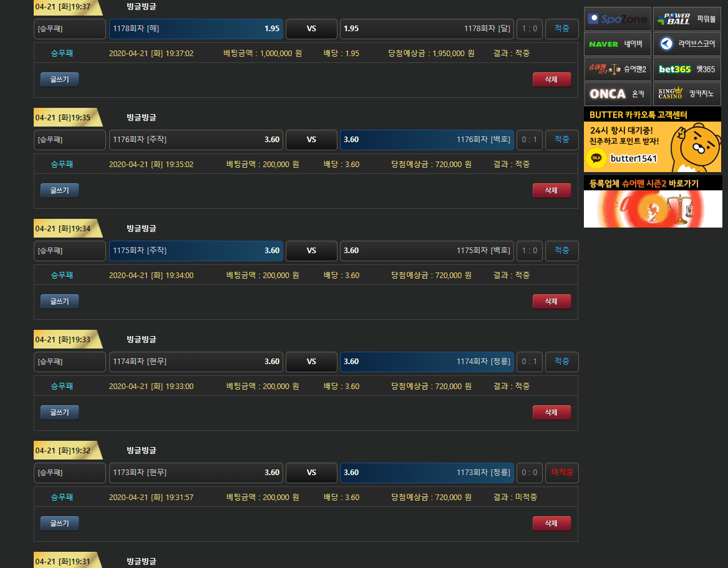Select the 1178회차 [해] option at 1.95
This screenshot has height=568, width=728.
click(196, 29)
